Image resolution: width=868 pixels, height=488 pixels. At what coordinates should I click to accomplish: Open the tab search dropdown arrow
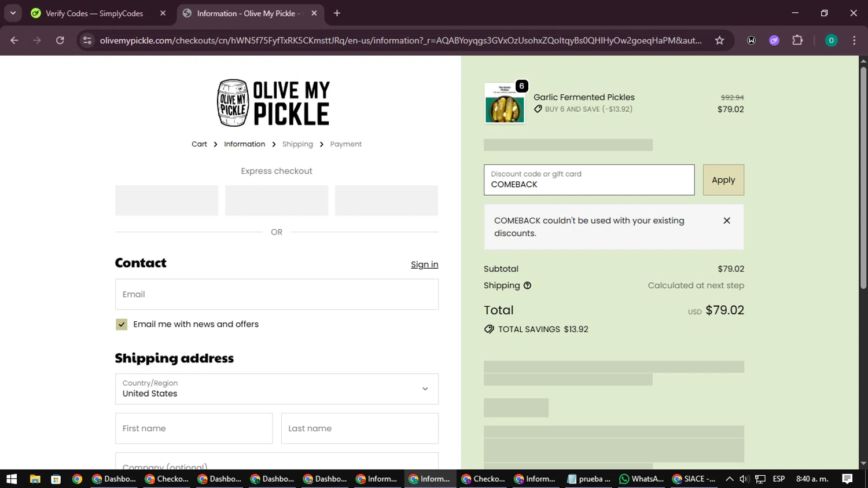(x=13, y=13)
